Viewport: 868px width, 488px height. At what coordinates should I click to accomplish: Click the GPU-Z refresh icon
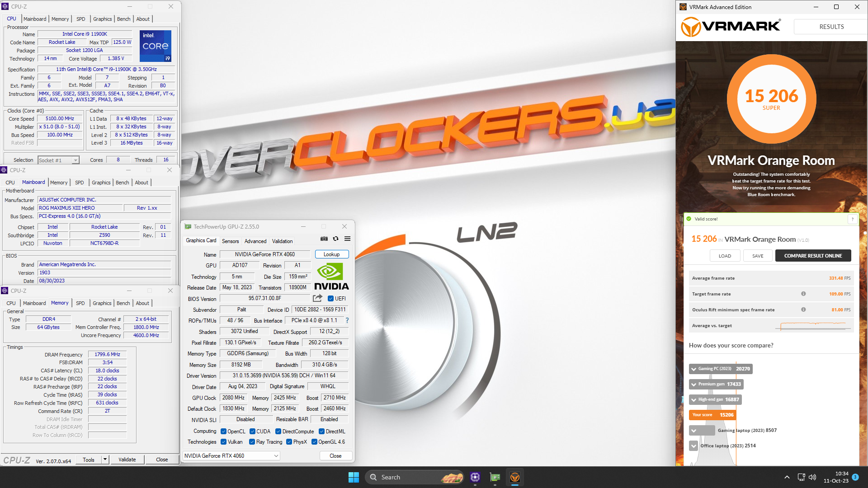335,239
